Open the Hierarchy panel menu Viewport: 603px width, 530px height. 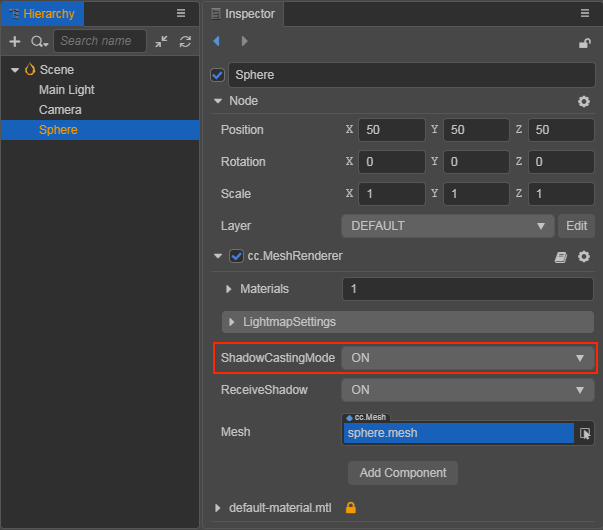[181, 13]
